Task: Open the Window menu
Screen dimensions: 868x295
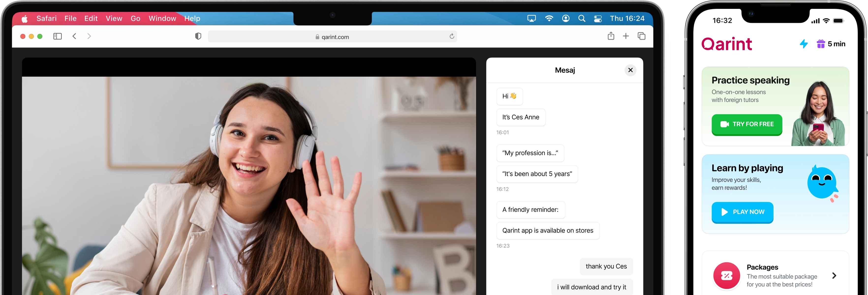Action: point(162,18)
